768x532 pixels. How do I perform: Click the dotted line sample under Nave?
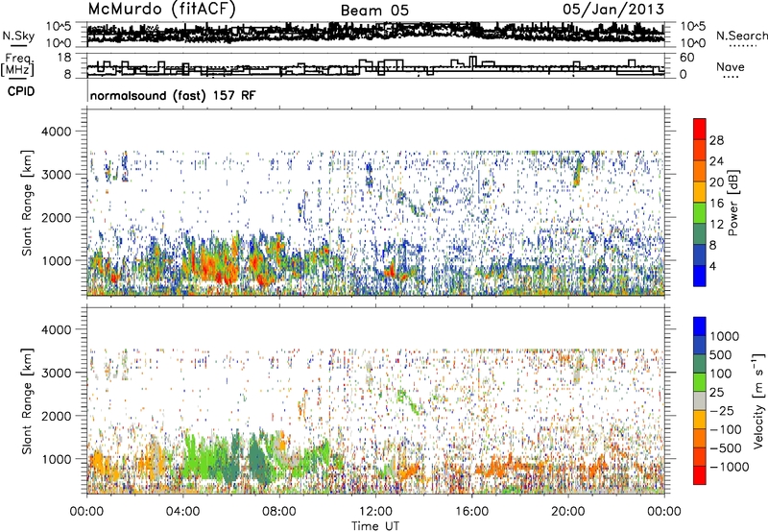point(731,78)
